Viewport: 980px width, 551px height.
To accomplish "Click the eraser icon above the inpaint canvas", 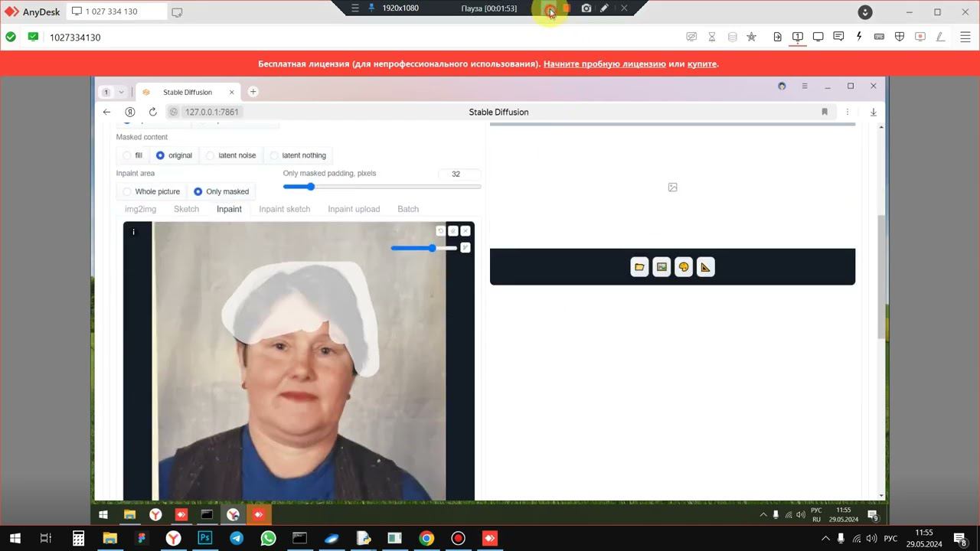I will coord(453,231).
